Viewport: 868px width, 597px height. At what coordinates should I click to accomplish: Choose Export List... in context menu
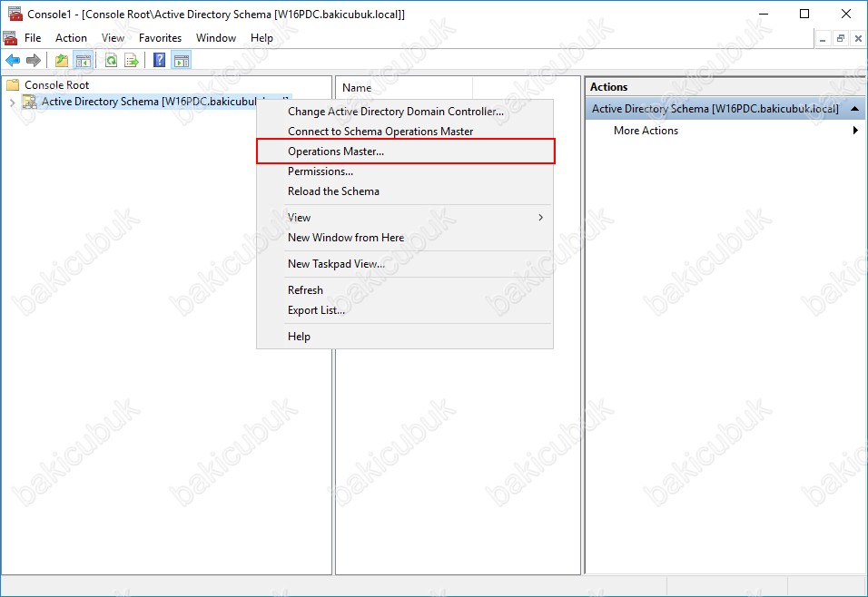[x=405, y=310]
